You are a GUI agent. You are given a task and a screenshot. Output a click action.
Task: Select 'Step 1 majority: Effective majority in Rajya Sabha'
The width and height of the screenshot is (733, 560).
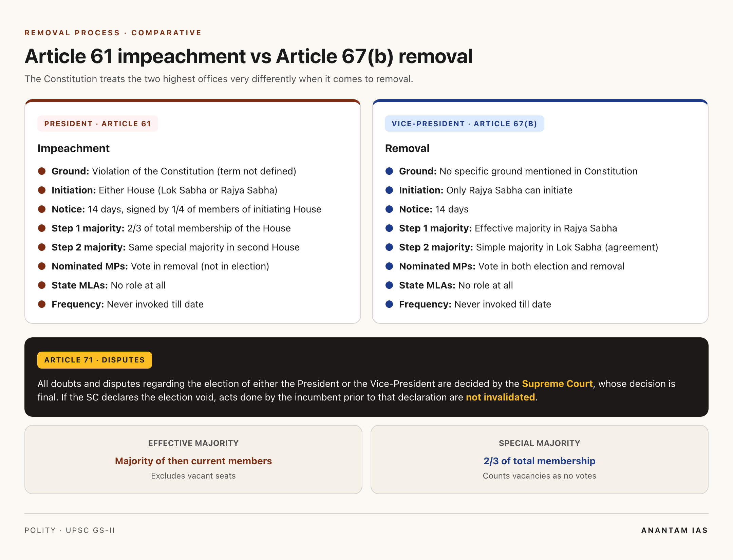[508, 228]
